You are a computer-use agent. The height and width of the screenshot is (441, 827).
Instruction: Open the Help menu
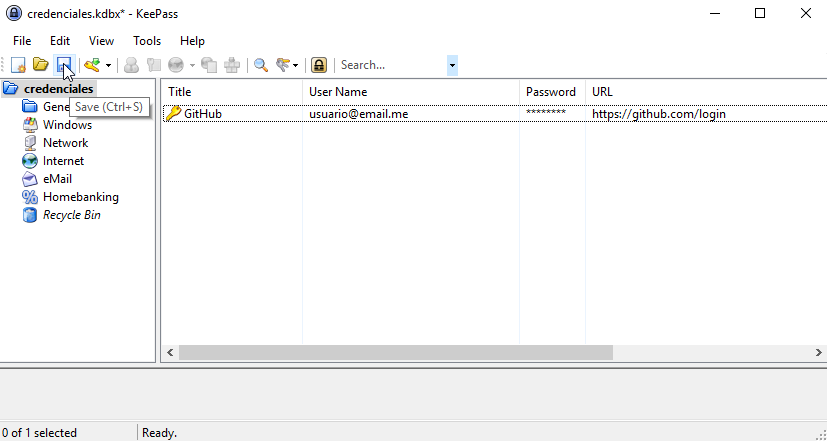point(192,41)
